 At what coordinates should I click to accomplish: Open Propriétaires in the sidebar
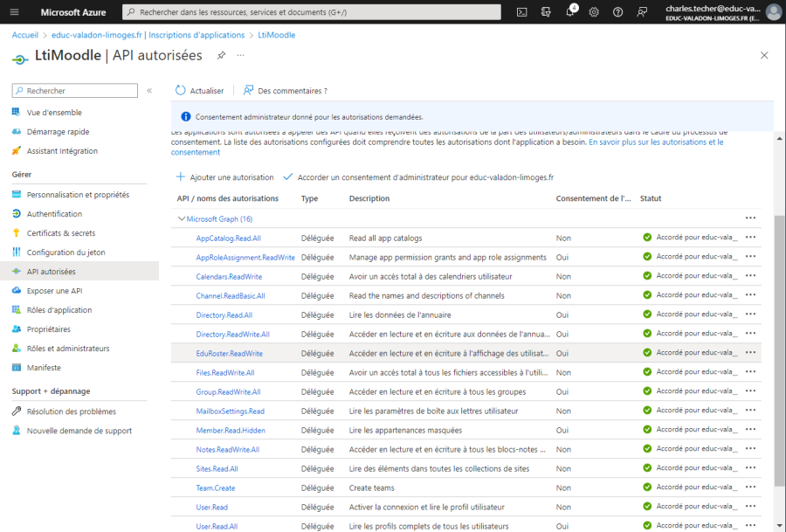49,329
